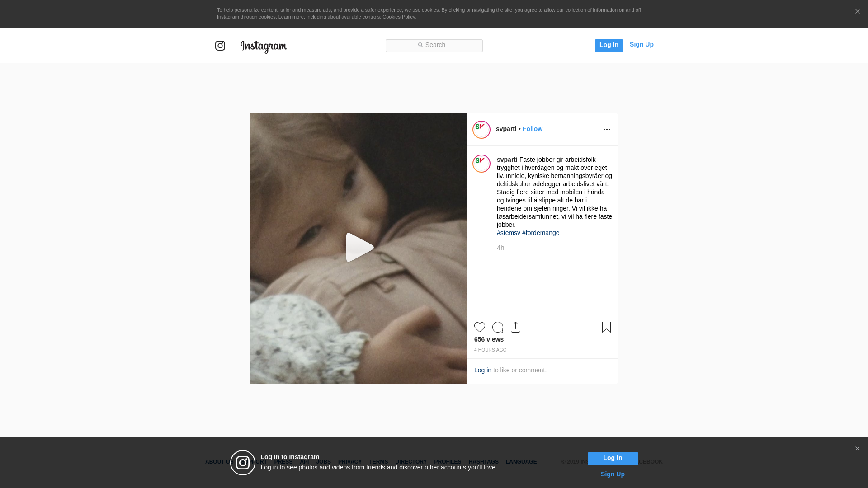
Task: Open the LANGUAGE footer selector
Action: pyautogui.click(x=521, y=462)
